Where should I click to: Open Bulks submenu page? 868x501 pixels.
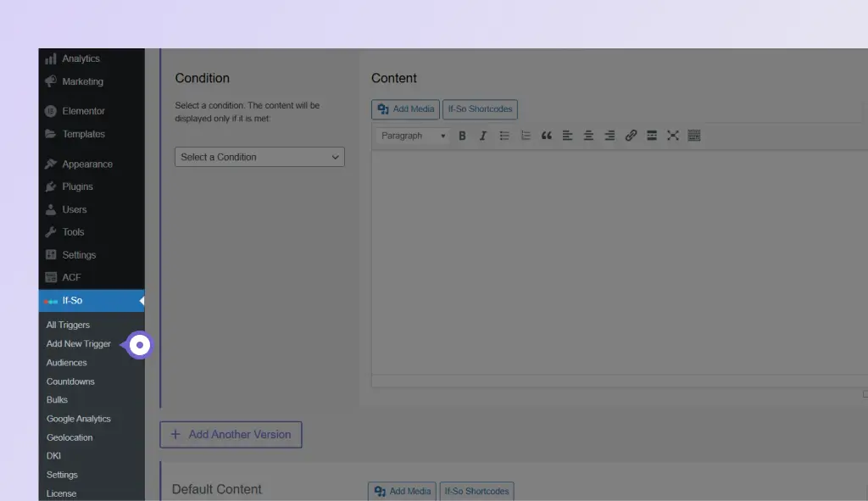tap(57, 399)
